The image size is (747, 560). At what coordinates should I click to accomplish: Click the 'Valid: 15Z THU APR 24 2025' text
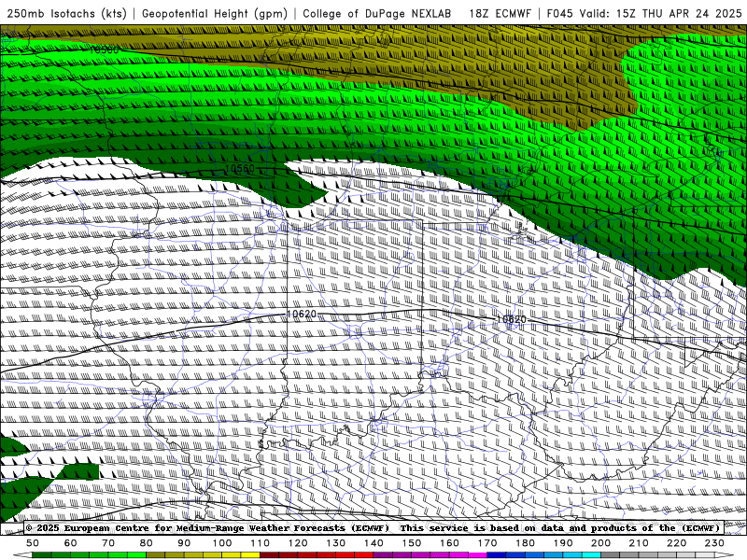(660, 13)
